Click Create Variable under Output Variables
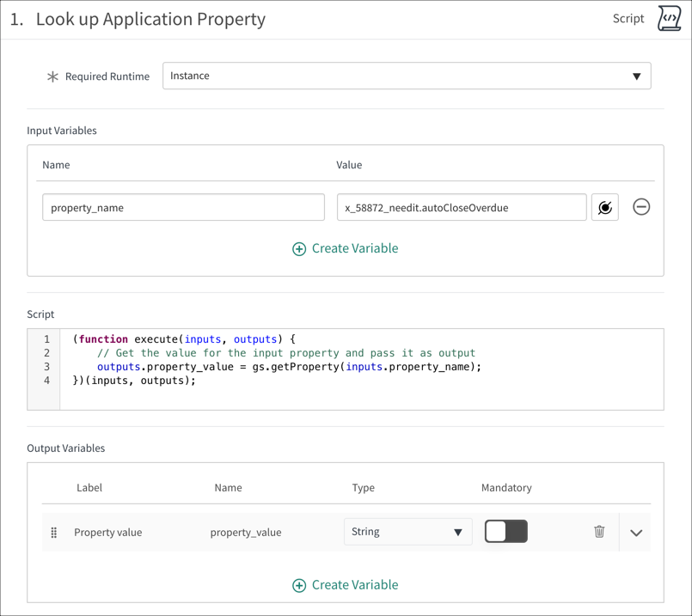The image size is (692, 616). pyautogui.click(x=345, y=585)
